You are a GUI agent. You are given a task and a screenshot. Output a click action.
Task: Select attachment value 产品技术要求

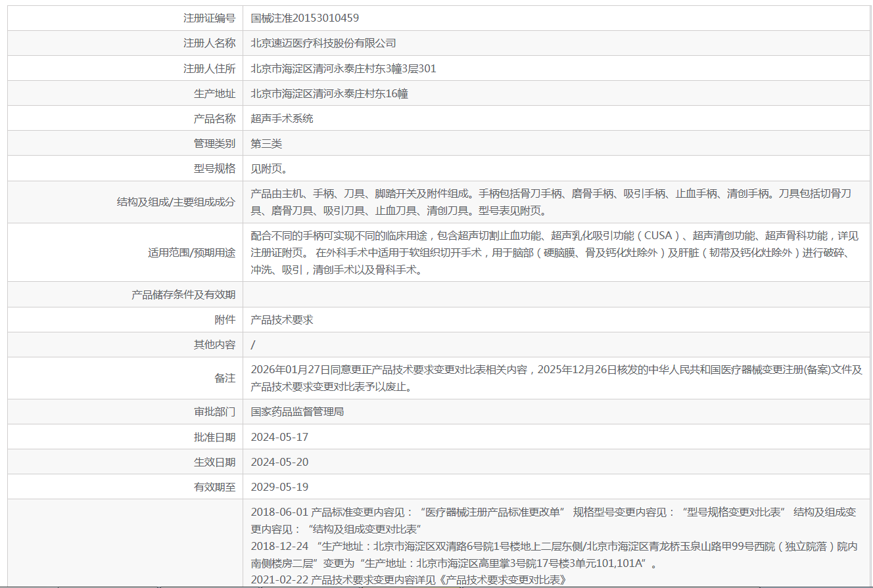[x=282, y=319]
